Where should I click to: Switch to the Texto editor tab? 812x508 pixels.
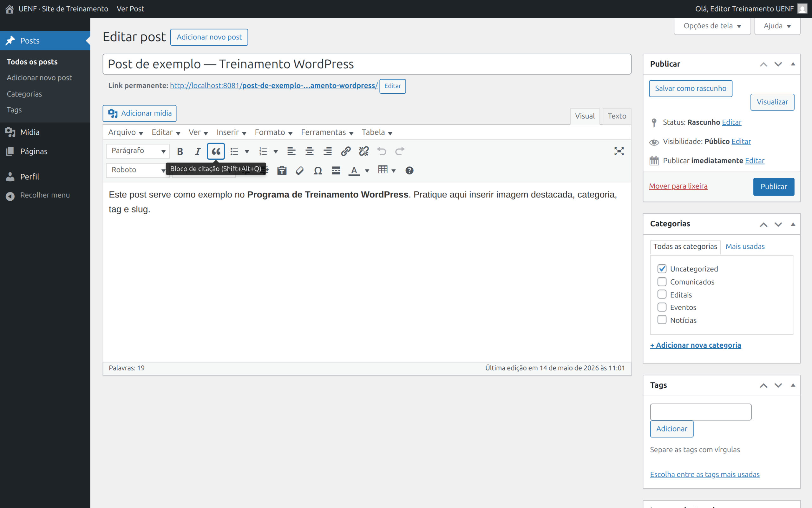point(617,116)
